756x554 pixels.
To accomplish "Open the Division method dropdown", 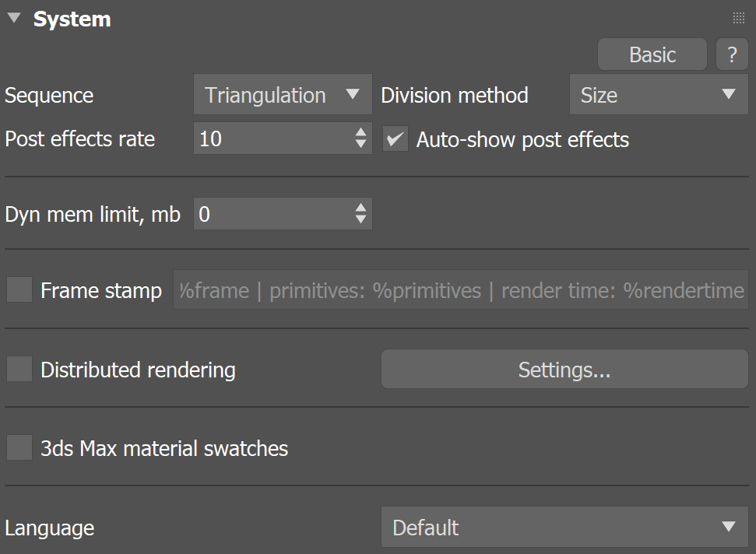I will (659, 94).
